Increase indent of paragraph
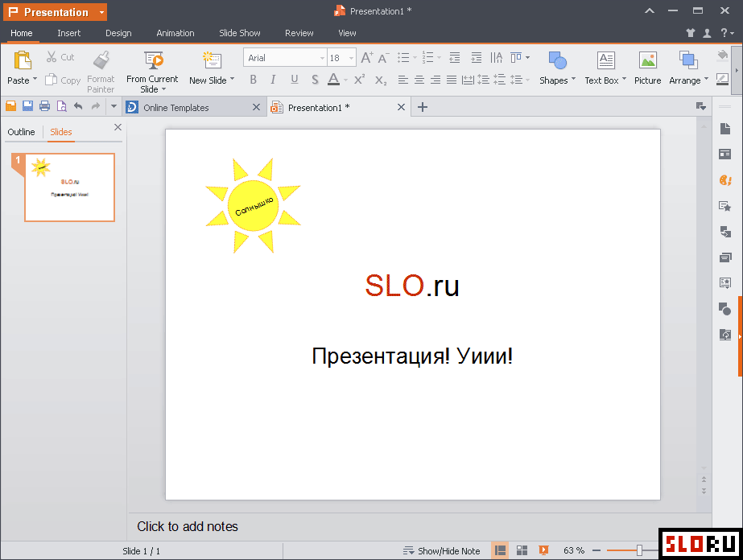 [477, 57]
